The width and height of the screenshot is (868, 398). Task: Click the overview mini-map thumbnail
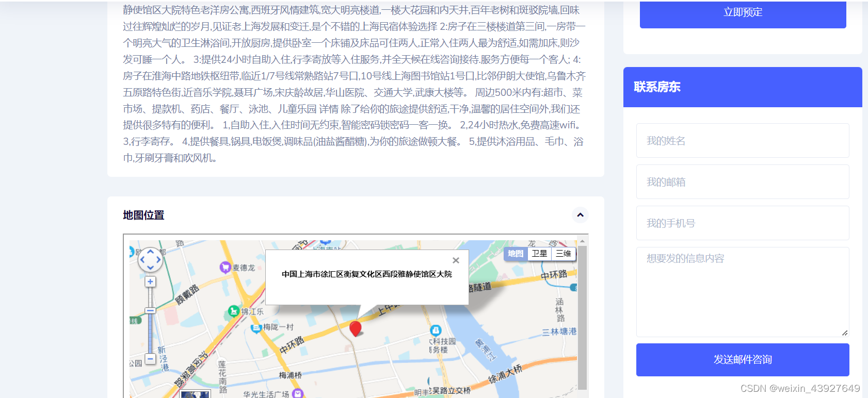(x=195, y=394)
